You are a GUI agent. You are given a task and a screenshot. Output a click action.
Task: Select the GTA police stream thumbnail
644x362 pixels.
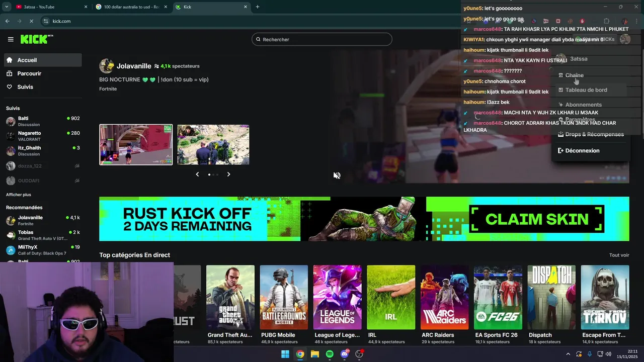(x=213, y=145)
